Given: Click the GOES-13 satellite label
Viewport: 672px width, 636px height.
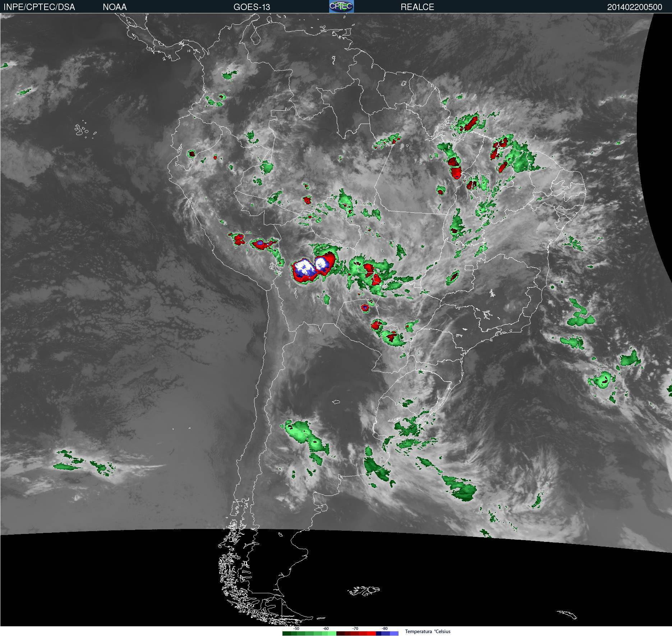Looking at the screenshot, I should click(252, 7).
